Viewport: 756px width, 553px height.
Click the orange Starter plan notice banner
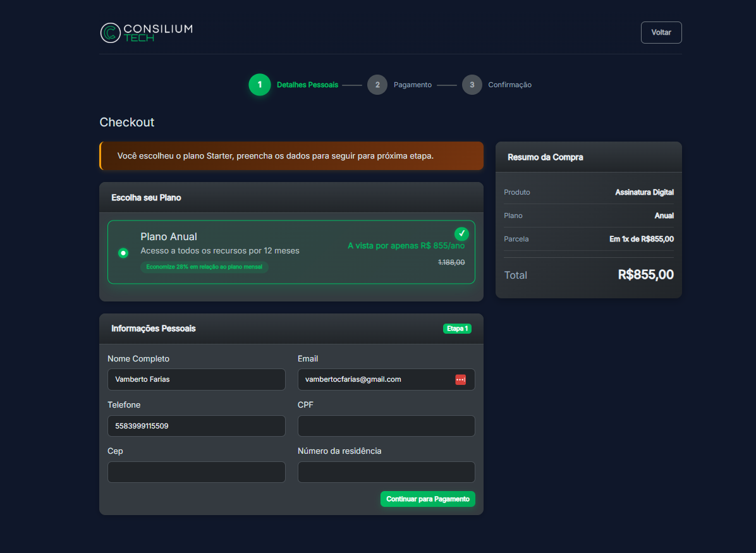pyautogui.click(x=291, y=156)
